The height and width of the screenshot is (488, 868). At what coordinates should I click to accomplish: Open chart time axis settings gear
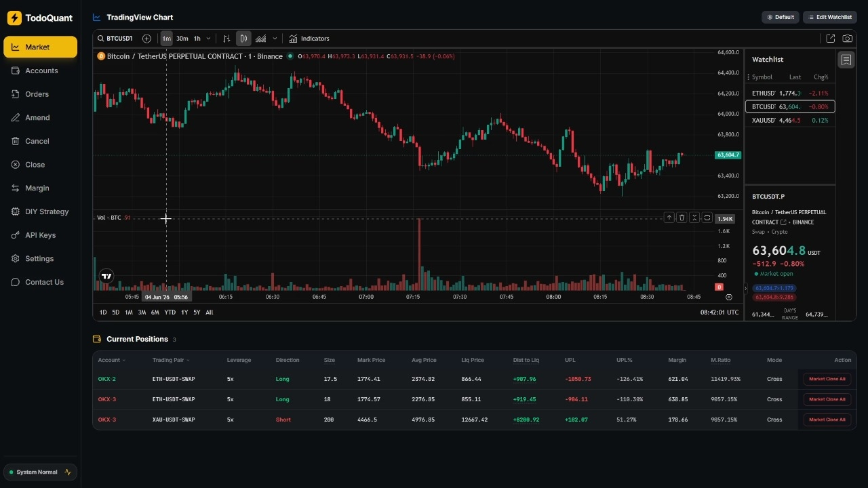(x=729, y=297)
